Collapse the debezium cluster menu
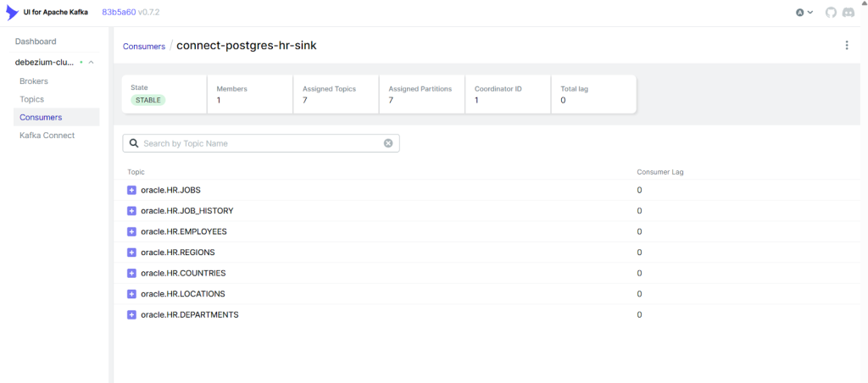Screen dimensions: 868x383 coord(92,63)
